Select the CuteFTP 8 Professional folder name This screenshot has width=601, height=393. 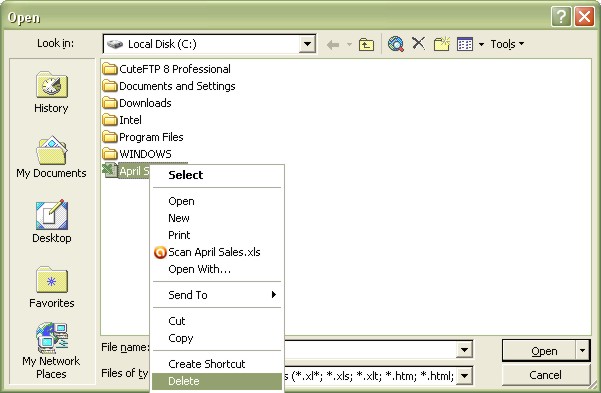tap(175, 69)
